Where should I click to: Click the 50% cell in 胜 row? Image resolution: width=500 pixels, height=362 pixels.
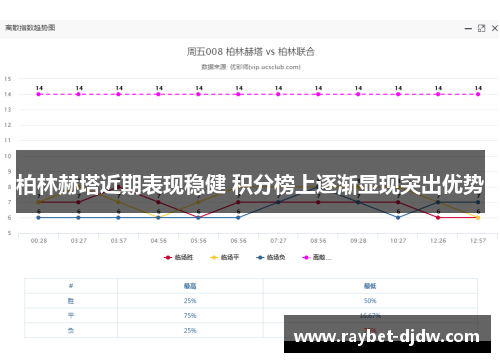[x=370, y=301]
